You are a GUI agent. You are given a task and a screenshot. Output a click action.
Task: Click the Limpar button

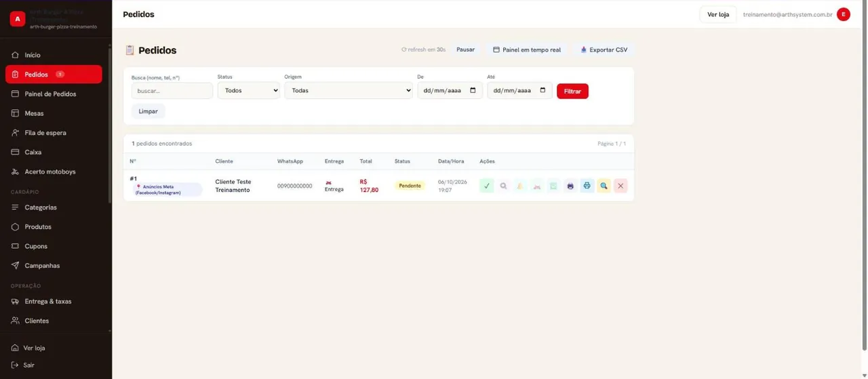(148, 111)
